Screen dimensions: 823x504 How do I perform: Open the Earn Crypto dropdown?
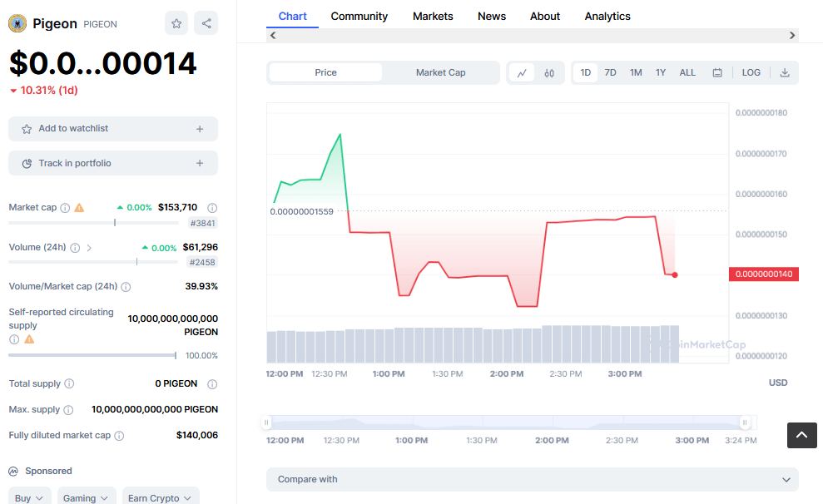tap(160, 497)
